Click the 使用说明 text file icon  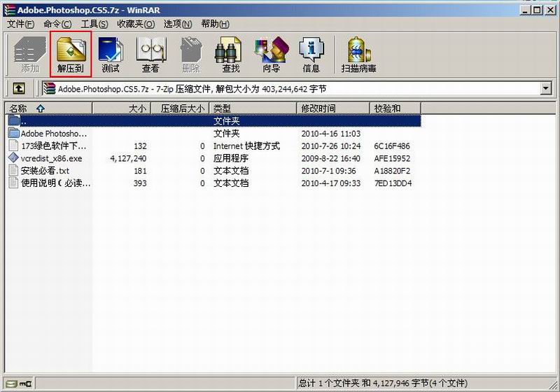coord(13,183)
